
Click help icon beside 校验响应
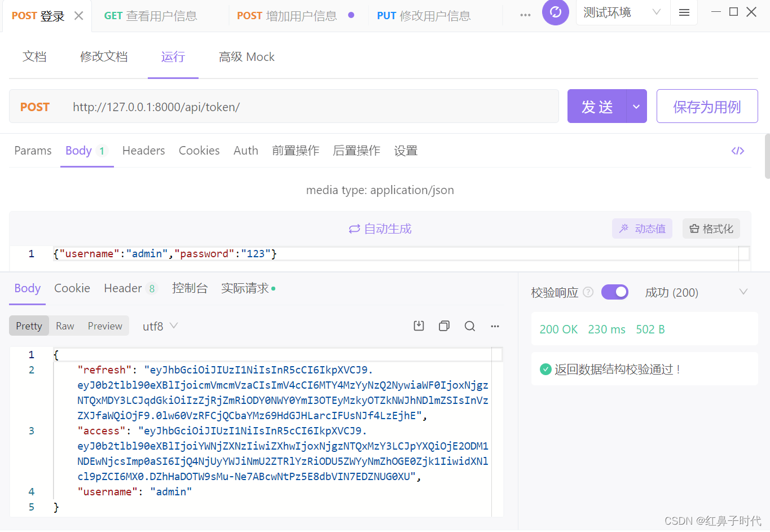click(588, 292)
